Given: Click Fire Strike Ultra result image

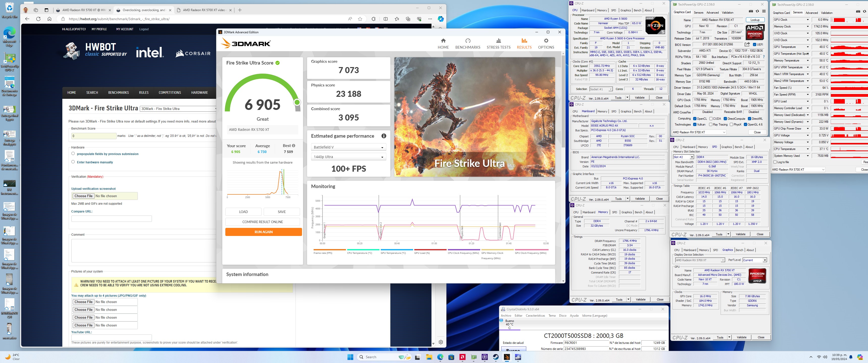Looking at the screenshot, I should 474,117.
